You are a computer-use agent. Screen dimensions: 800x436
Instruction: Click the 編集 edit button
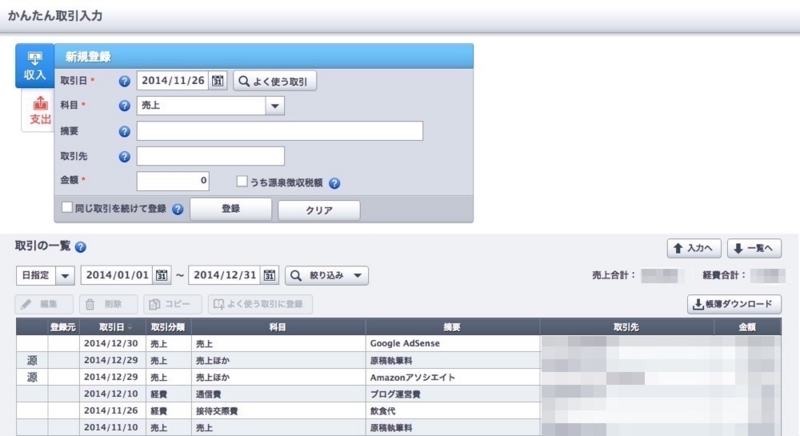click(44, 304)
